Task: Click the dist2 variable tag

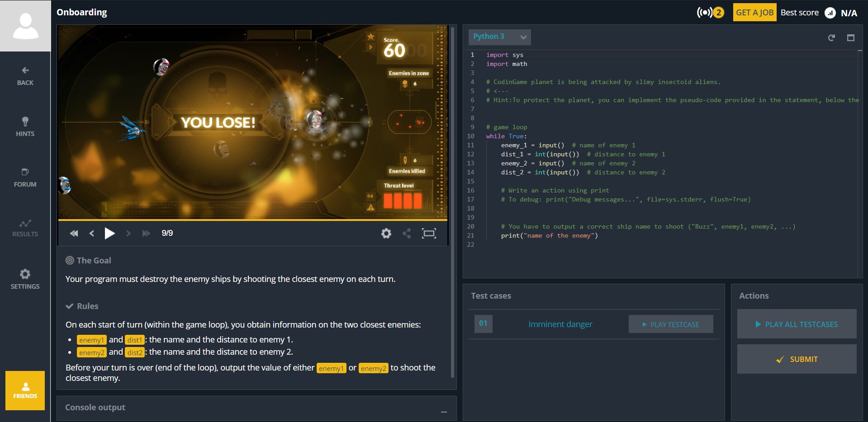Action: 135,352
